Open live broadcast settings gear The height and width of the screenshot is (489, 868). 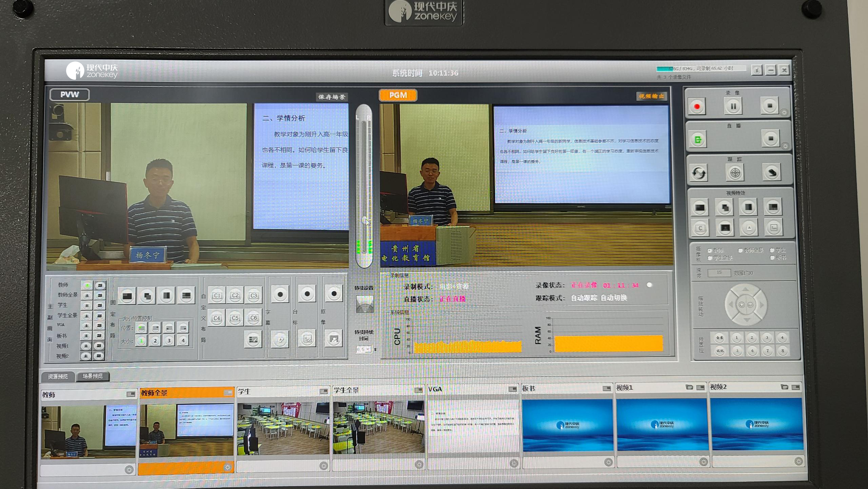coord(785,146)
